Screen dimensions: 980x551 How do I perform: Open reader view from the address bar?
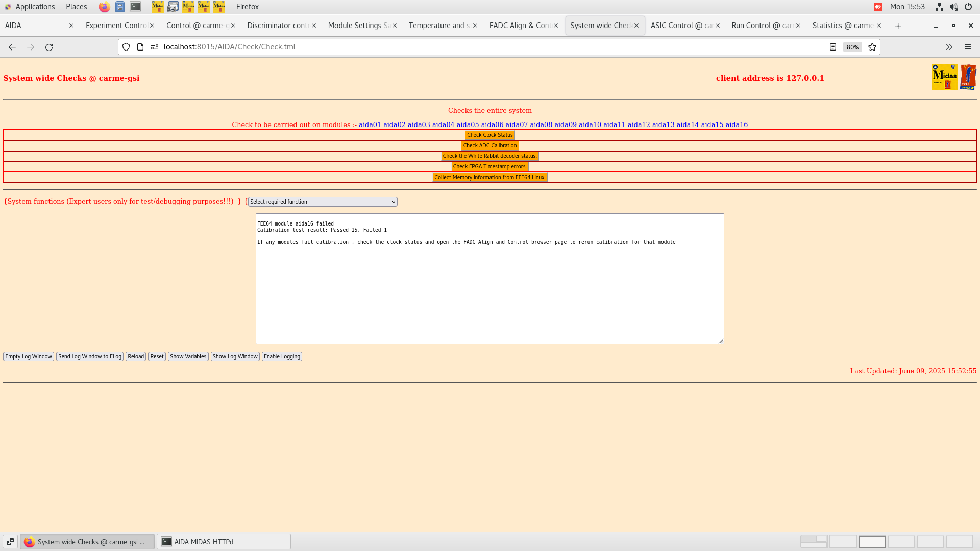[x=834, y=47]
